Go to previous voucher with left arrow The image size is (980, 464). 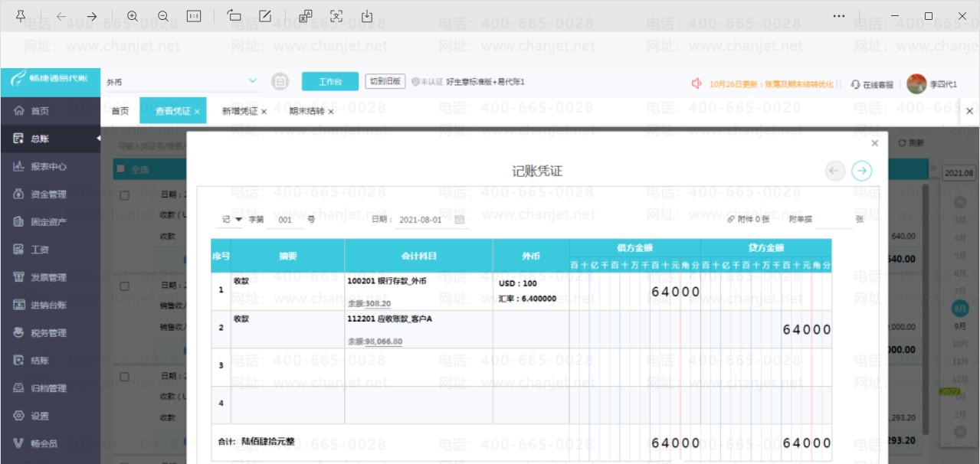coord(835,171)
